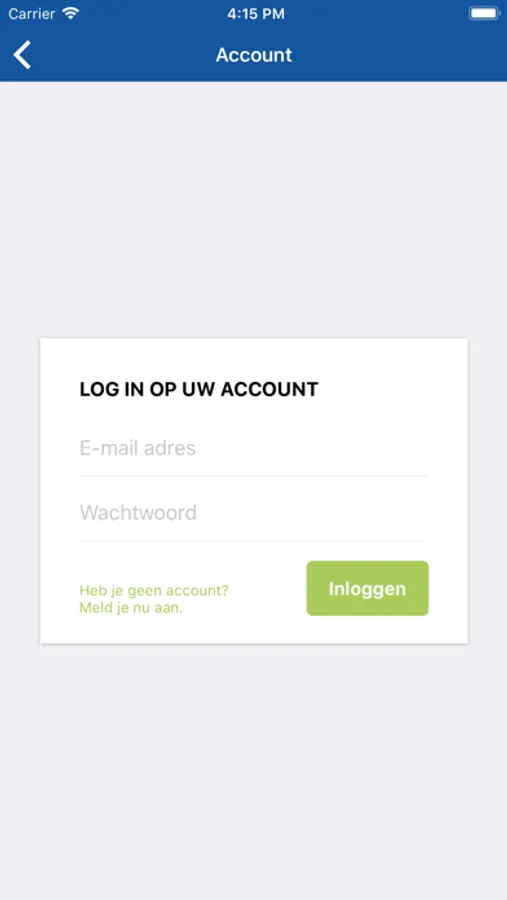Click the battery icon in status bar
Image resolution: width=507 pixels, height=900 pixels.
pos(484,14)
